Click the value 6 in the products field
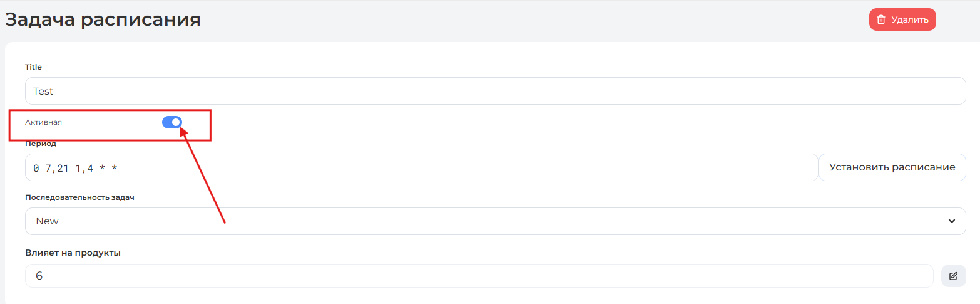 pyautogui.click(x=39, y=276)
